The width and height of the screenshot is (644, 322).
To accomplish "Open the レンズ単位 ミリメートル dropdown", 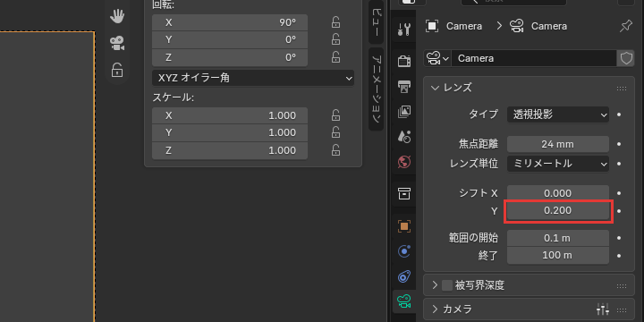I will coord(558,164).
